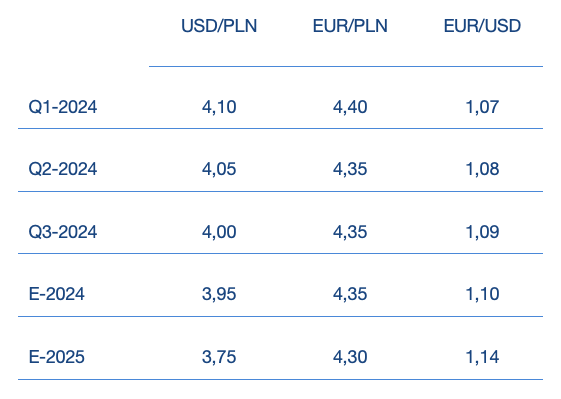Select the Q3-2024 row label
561x399 pixels.
[63, 232]
